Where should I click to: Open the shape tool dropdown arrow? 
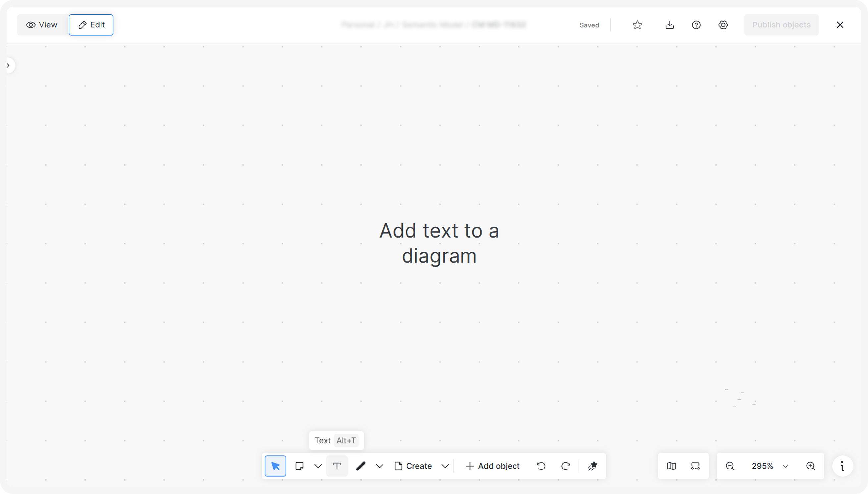pos(318,466)
